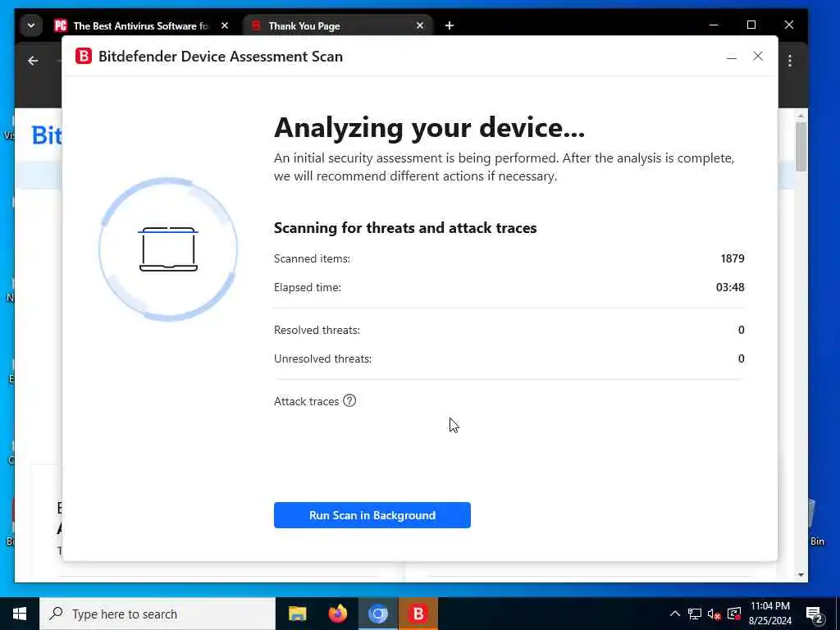Screen dimensions: 840x630
Task: Expand the browser tab search dropdown
Action: pos(31,25)
